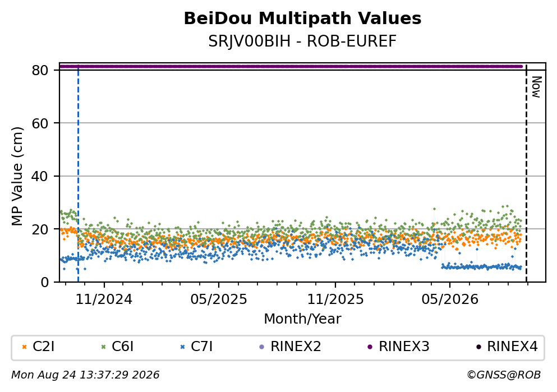Select the C6I legend label
This screenshot has width=557, height=392.
pyautogui.click(x=122, y=347)
